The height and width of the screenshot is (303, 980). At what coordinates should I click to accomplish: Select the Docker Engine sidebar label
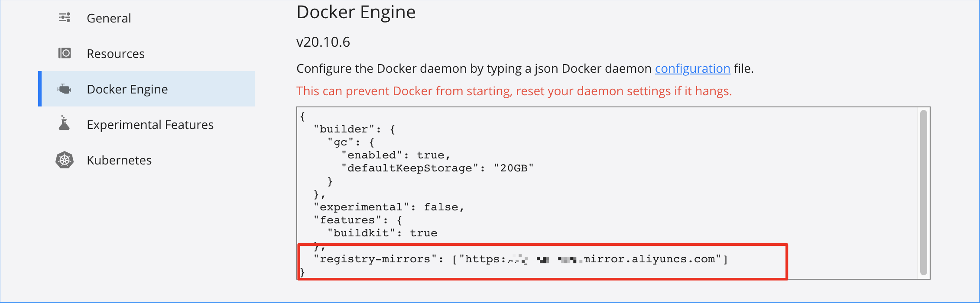[127, 89]
